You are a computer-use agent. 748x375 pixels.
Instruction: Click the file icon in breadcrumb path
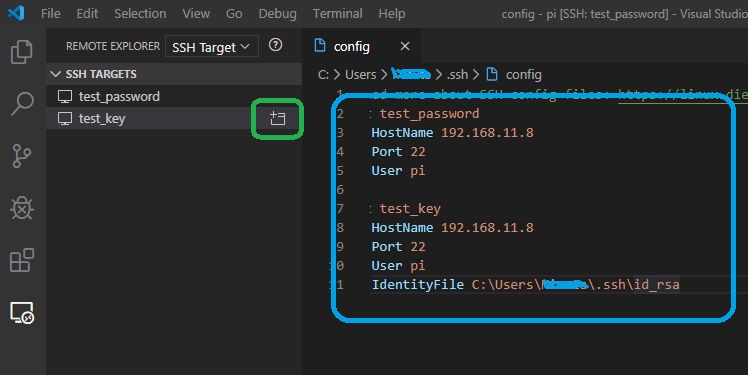[492, 74]
